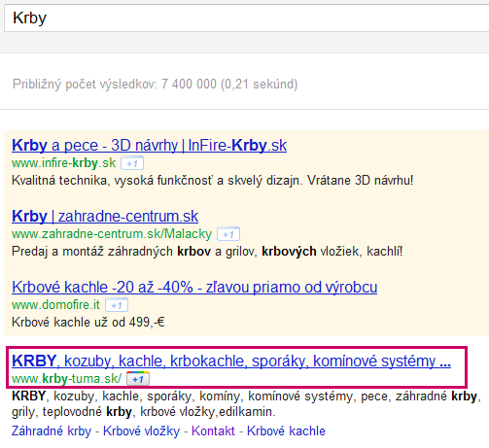Open the Záhradné krby sitelink
The height and width of the screenshot is (448, 489).
pos(52,431)
